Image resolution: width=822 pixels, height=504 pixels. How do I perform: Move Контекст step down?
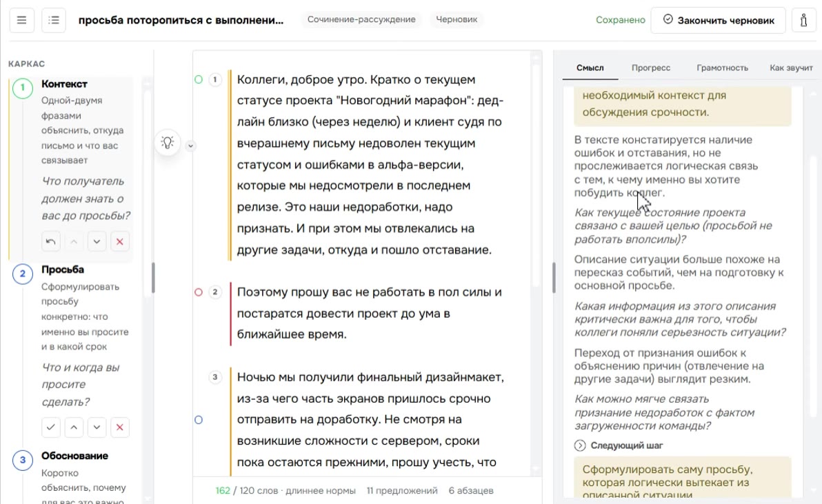[97, 241]
